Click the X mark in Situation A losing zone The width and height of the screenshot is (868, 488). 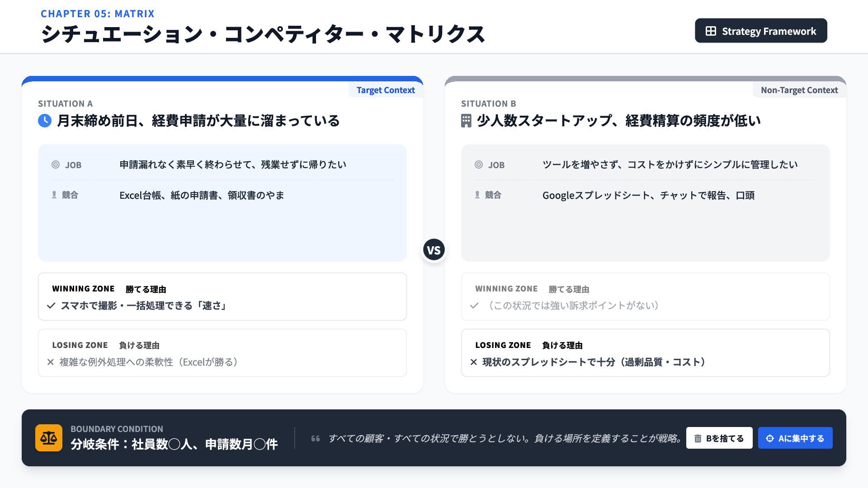(x=51, y=362)
